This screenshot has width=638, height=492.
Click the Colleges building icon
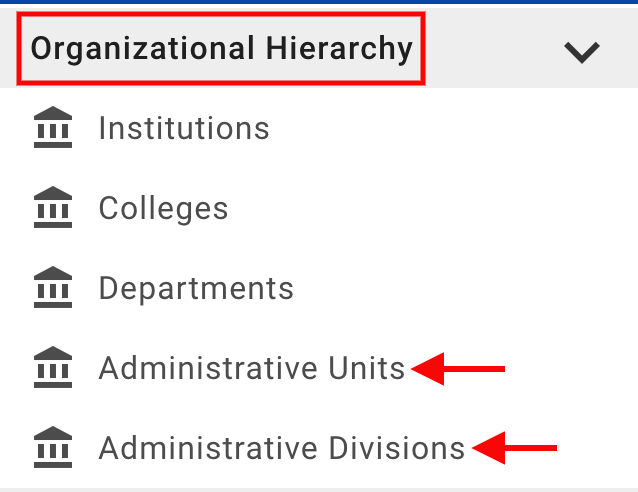tap(53, 209)
